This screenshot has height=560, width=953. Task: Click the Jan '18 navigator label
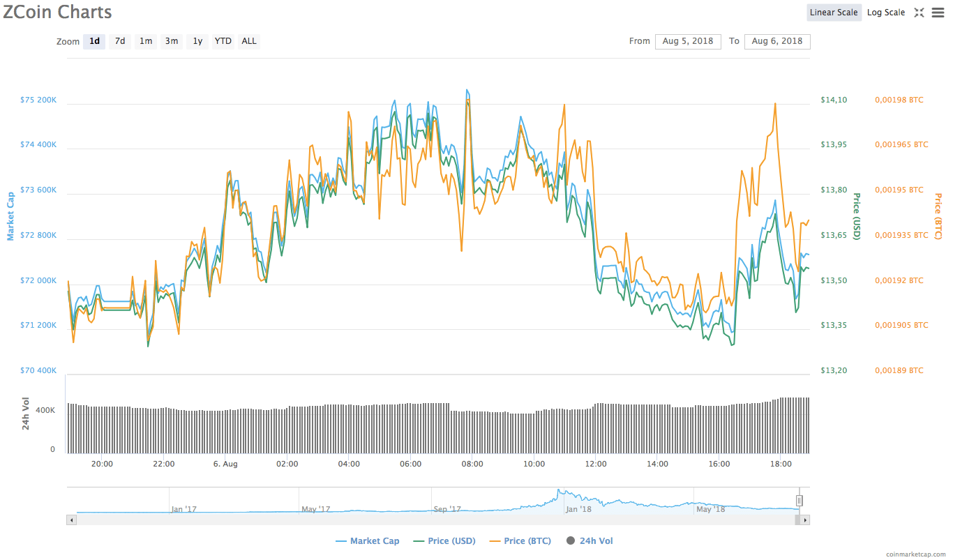click(578, 509)
